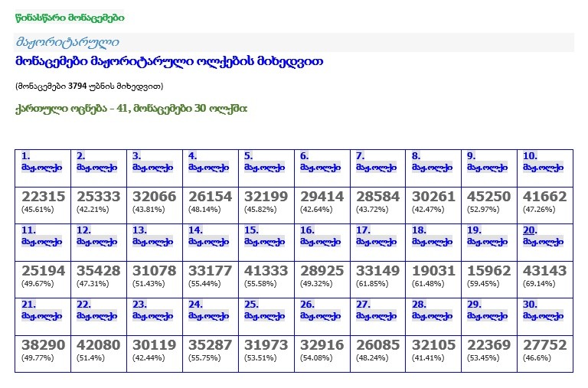The image size is (588, 388).
Task: Click the წინასწარი მონაცემები heading
Action: click(x=70, y=18)
